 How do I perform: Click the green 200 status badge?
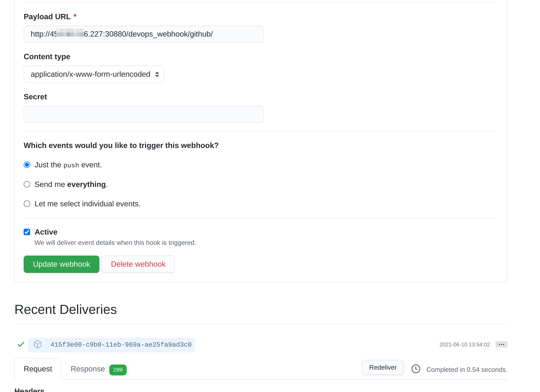tap(118, 370)
